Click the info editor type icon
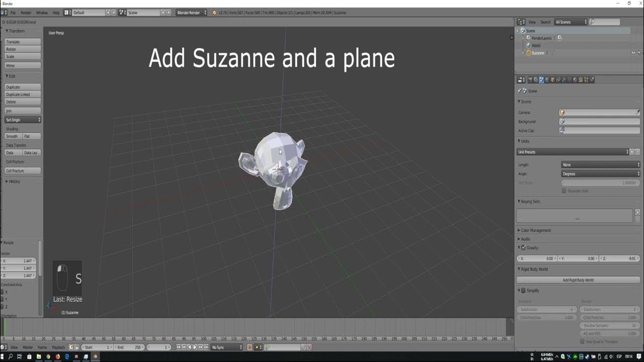The width and height of the screenshot is (644, 362). coord(5,13)
